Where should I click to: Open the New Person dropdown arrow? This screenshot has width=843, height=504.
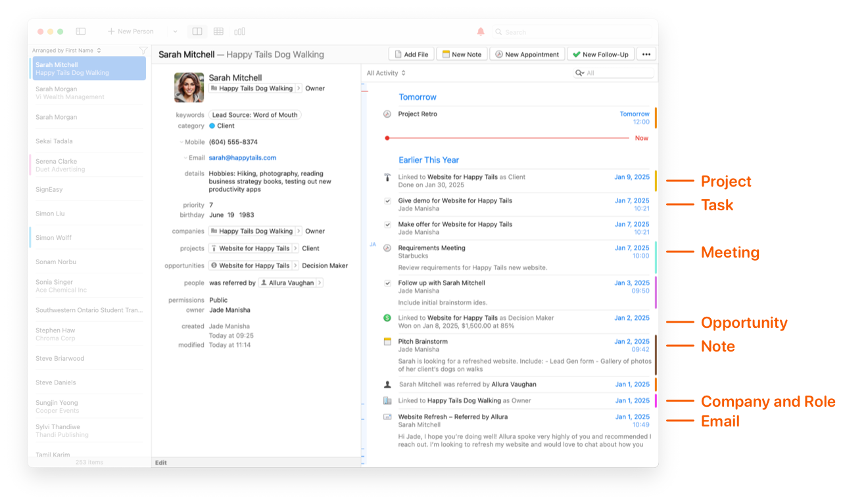tap(175, 32)
